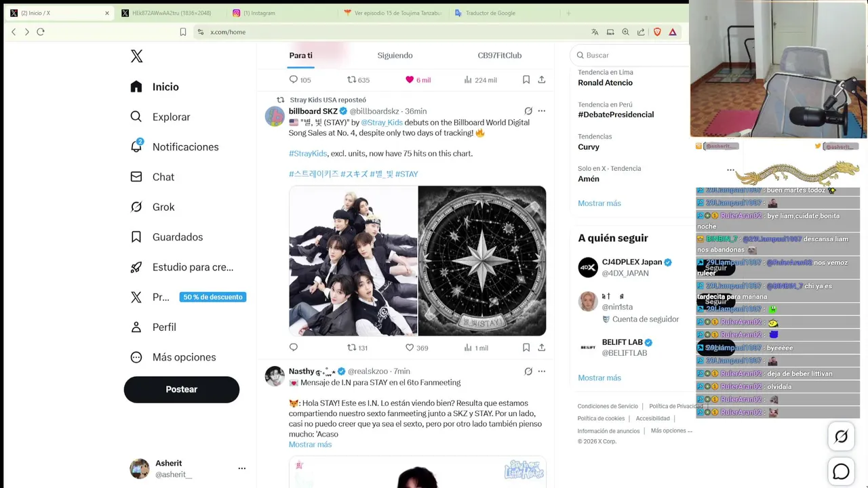Reply to billboard SKZ post
Screen dimensions: 868x488
click(x=294, y=348)
